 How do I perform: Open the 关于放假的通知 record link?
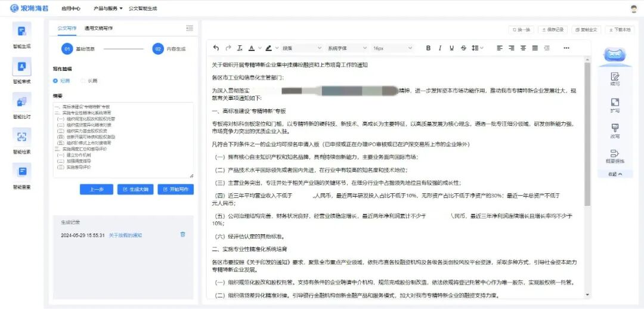125,235
